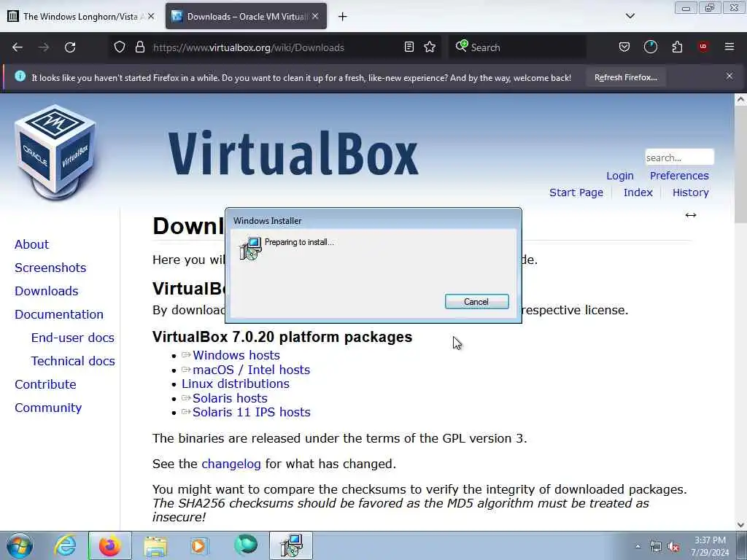747x560 pixels.
Task: Click the scrollbar up arrow
Action: [741, 99]
